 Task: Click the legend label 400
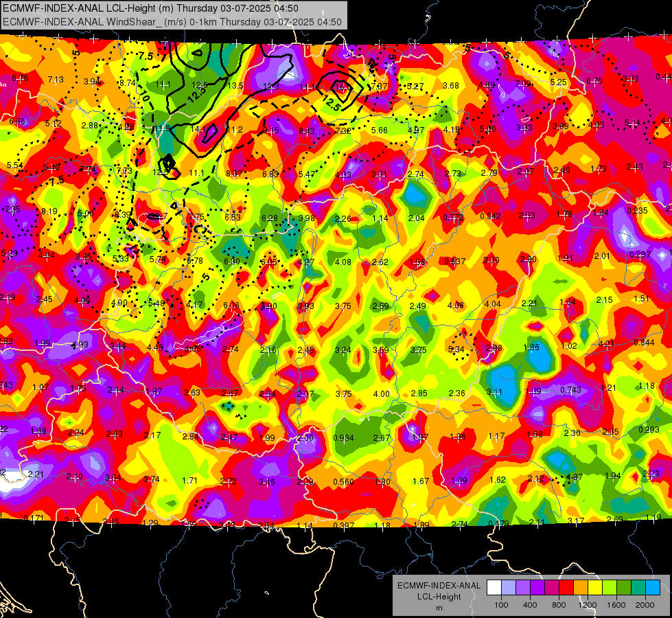(530, 605)
